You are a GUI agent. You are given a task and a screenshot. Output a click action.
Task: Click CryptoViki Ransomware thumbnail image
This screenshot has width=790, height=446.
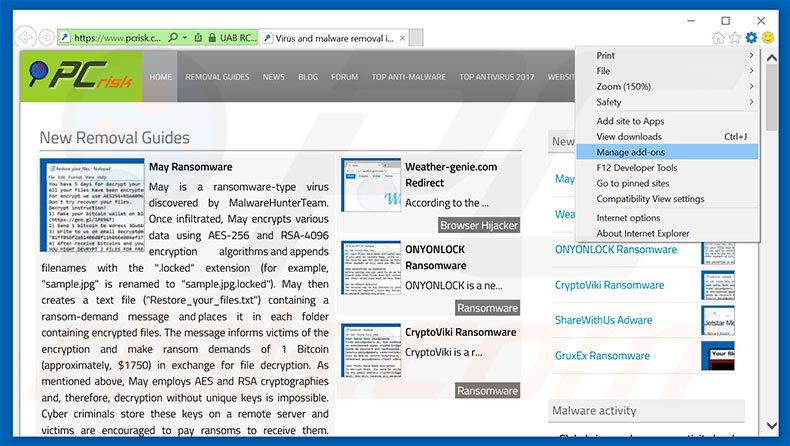click(371, 351)
